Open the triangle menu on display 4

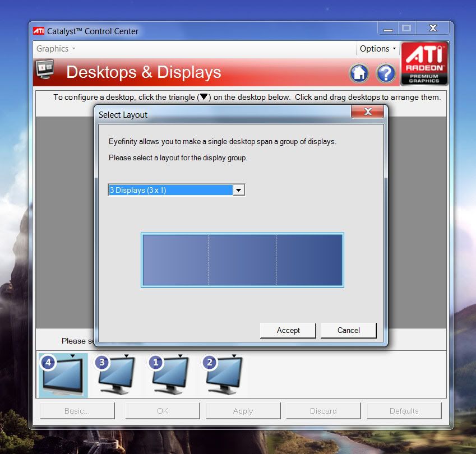click(72, 356)
